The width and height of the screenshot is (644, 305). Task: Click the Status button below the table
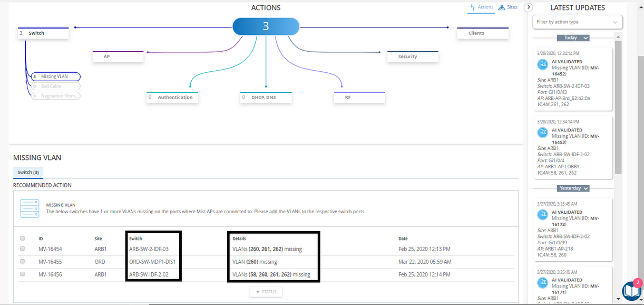tap(266, 292)
